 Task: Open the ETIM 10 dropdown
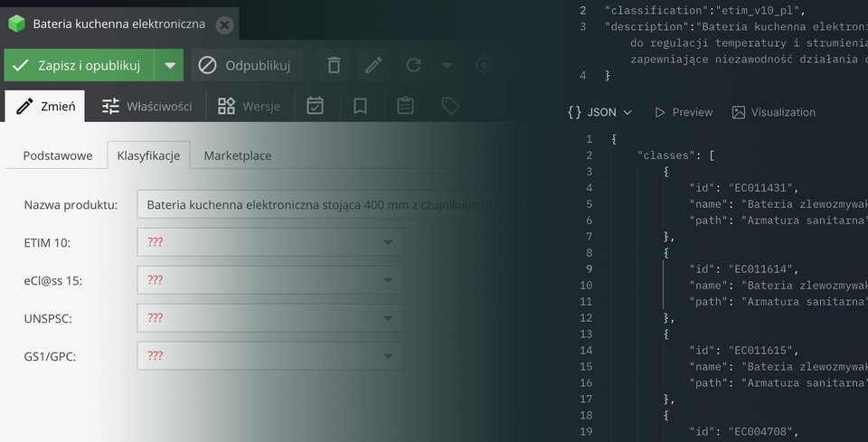pyautogui.click(x=269, y=242)
